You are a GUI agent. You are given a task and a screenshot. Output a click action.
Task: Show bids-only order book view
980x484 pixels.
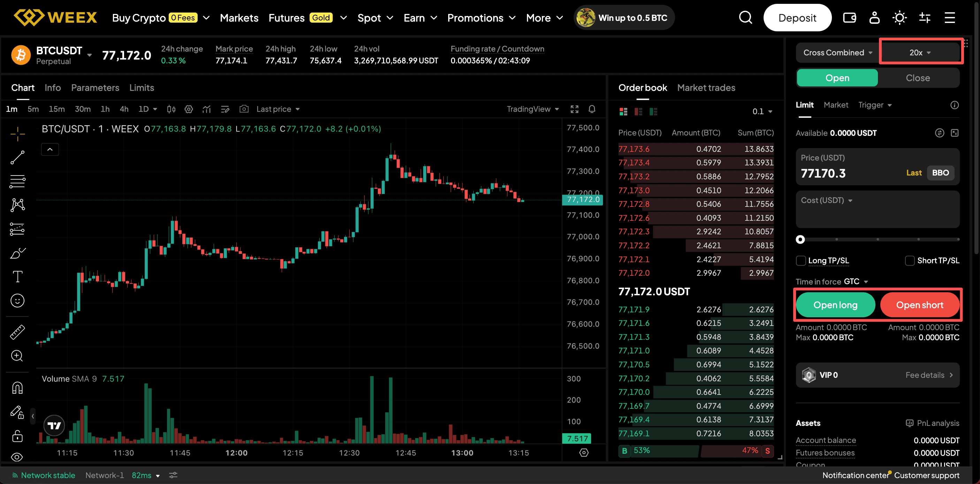653,111
